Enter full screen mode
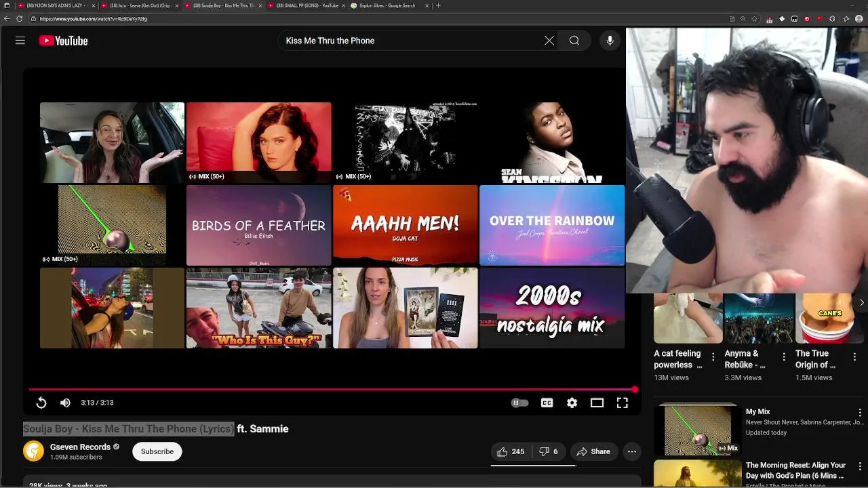868x488 pixels. (623, 403)
